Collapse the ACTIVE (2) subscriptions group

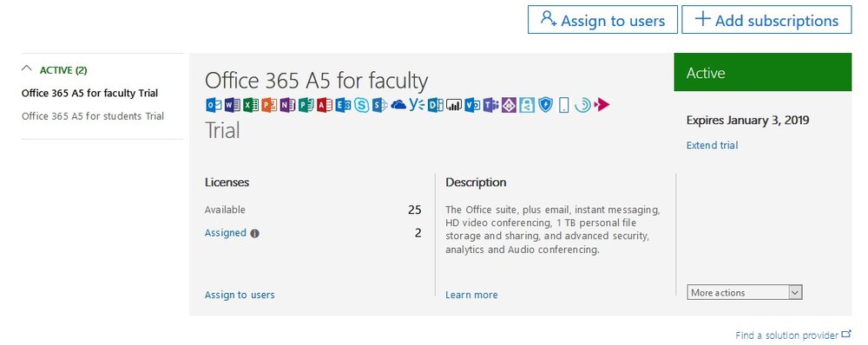coord(26,69)
